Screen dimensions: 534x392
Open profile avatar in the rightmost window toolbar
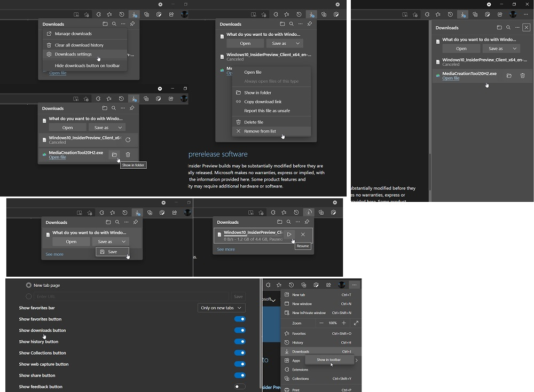click(x=513, y=14)
